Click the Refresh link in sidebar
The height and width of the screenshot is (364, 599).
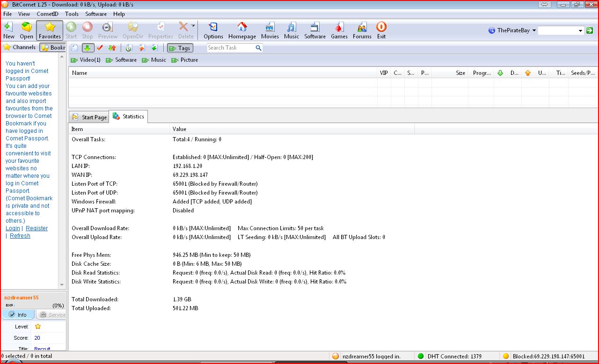tap(20, 236)
